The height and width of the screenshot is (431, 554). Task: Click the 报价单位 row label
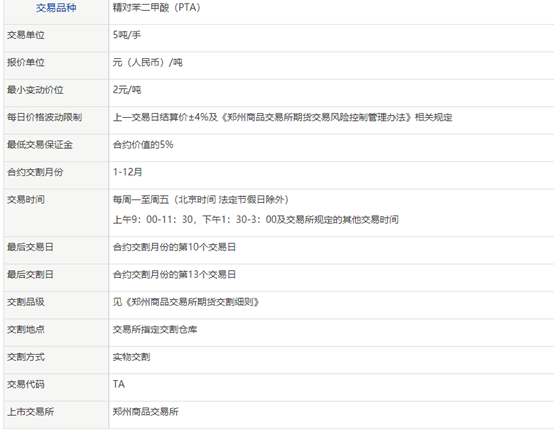pos(26,63)
